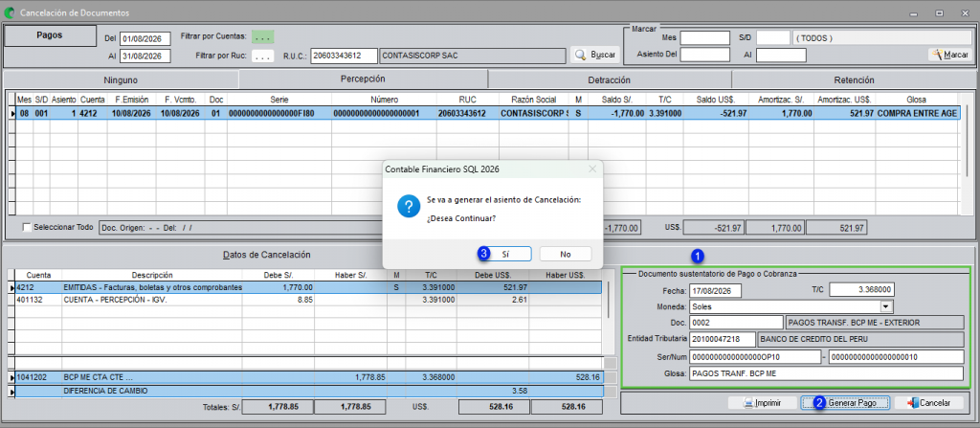Select account 4212 row in cancelation grid

(x=308, y=287)
